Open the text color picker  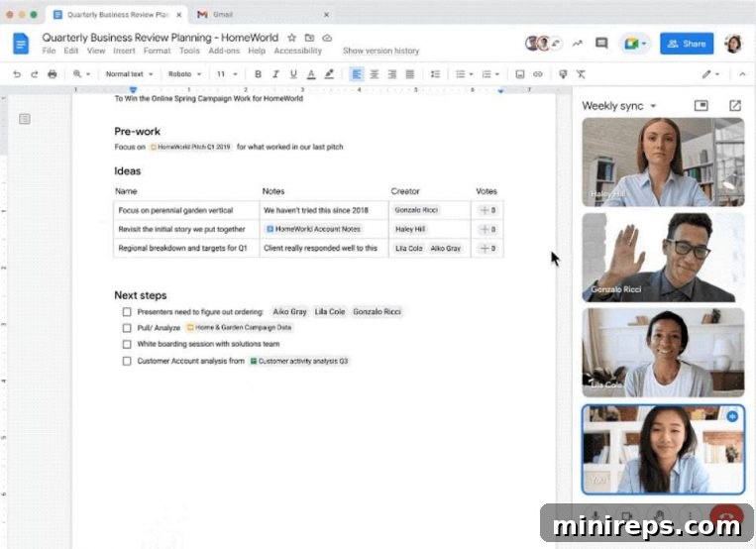311,73
